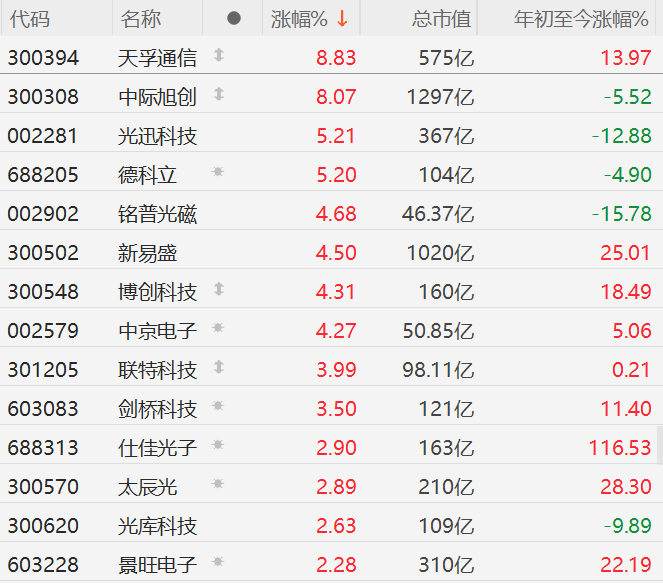Click the sun marker icon beside 德科立
The height and width of the screenshot is (583, 663).
(x=218, y=172)
